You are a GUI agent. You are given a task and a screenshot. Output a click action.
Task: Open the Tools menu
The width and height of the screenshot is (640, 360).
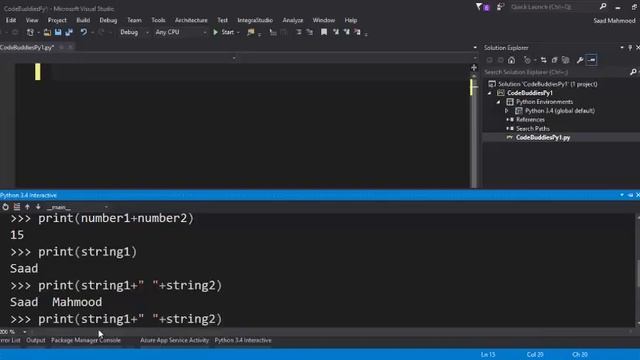click(158, 20)
